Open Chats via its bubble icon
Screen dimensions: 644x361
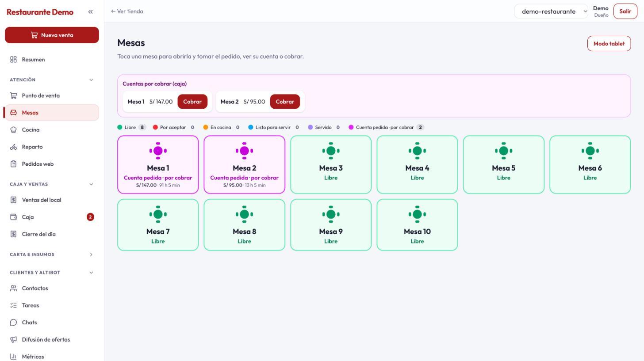[x=13, y=323]
